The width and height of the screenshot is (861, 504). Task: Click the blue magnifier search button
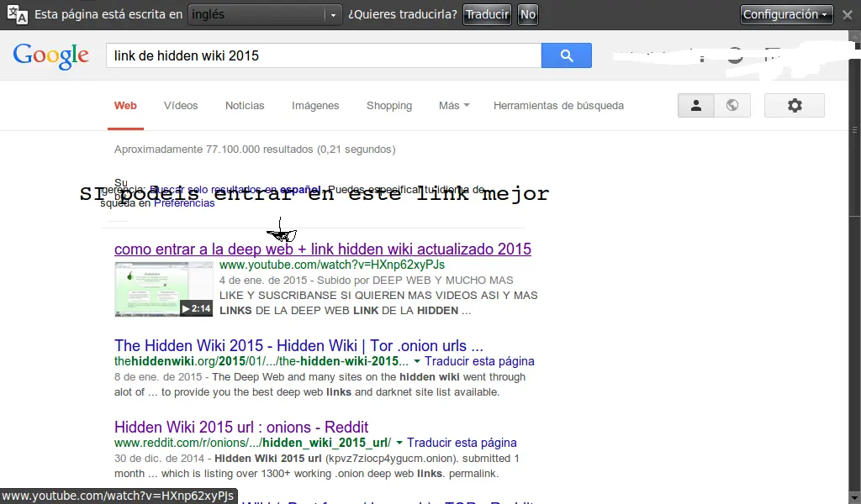pyautogui.click(x=566, y=55)
